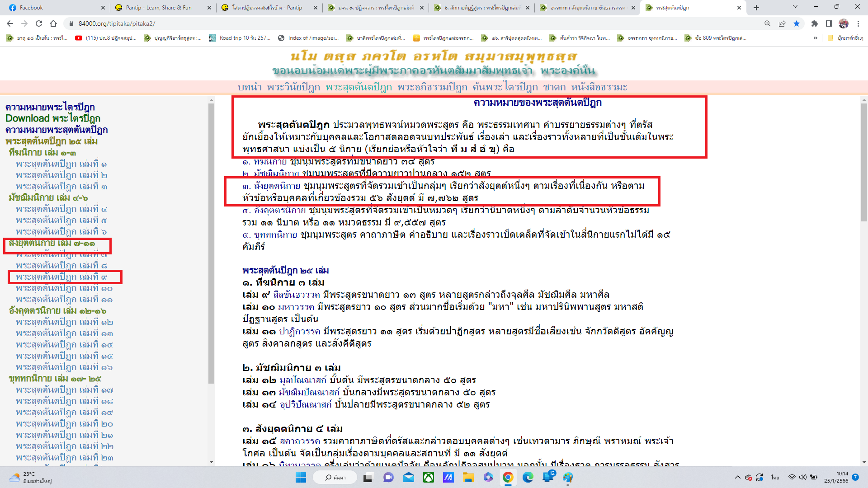Click Download พระไตรปิฎก sidebar link

[x=52, y=118]
